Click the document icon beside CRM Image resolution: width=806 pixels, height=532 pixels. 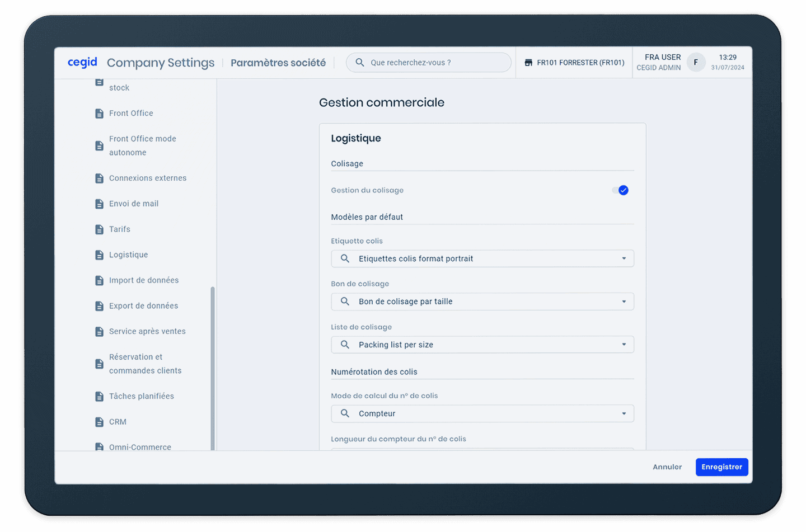tap(100, 422)
